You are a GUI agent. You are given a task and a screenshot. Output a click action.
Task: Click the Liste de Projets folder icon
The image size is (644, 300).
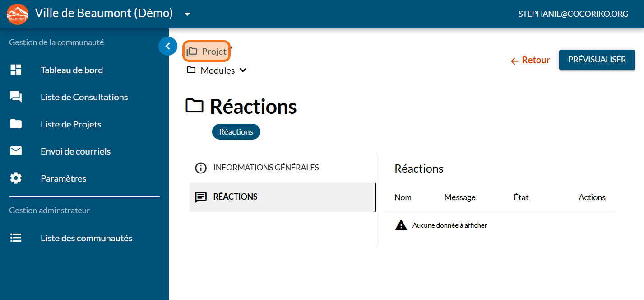pos(16,124)
